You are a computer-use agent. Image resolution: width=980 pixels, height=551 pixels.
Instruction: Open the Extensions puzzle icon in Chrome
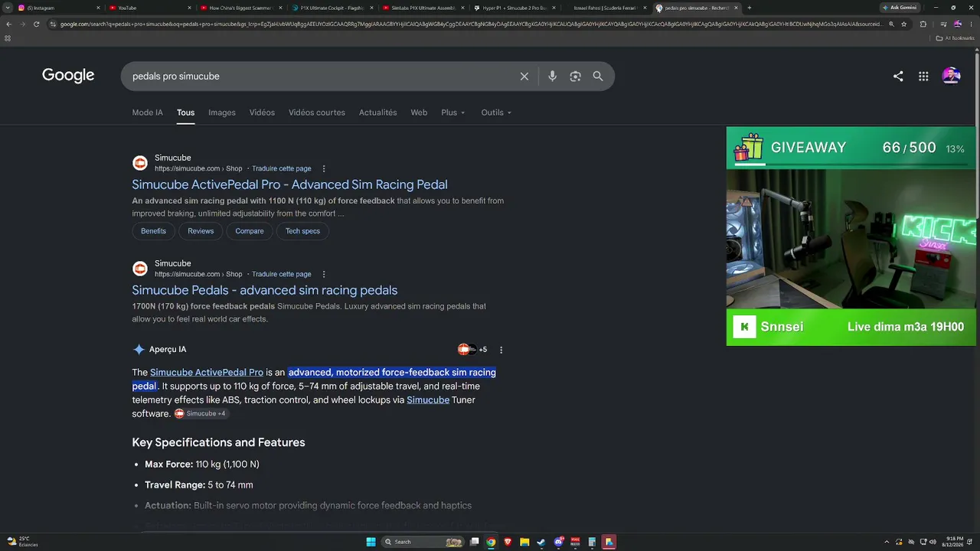(923, 24)
